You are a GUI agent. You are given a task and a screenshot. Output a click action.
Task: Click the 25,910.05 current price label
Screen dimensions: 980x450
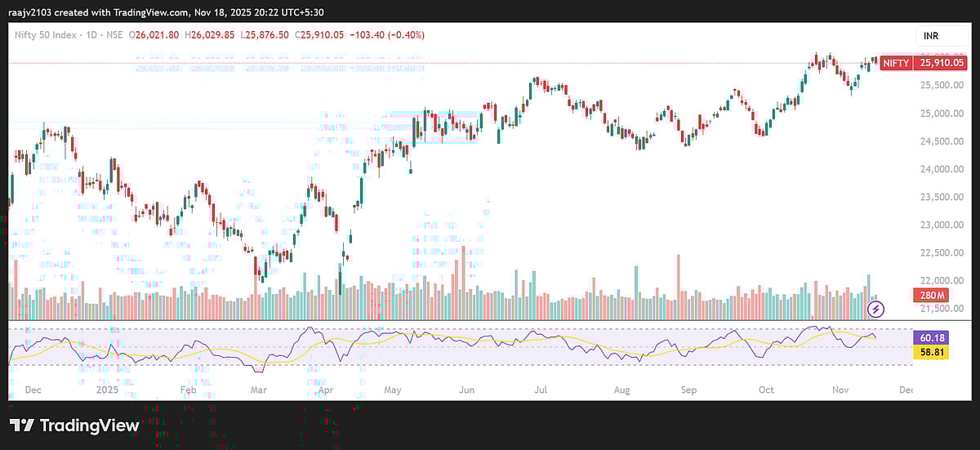pos(943,62)
